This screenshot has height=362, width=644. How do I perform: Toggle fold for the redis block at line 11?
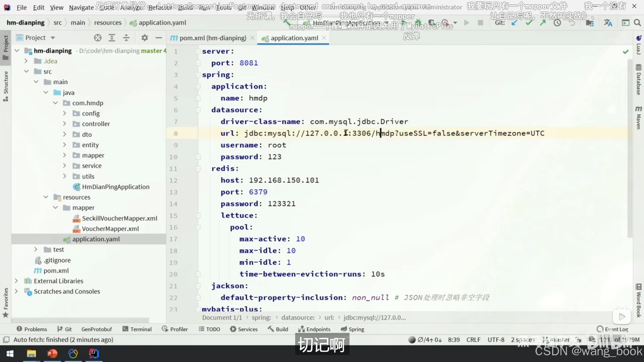(198, 169)
